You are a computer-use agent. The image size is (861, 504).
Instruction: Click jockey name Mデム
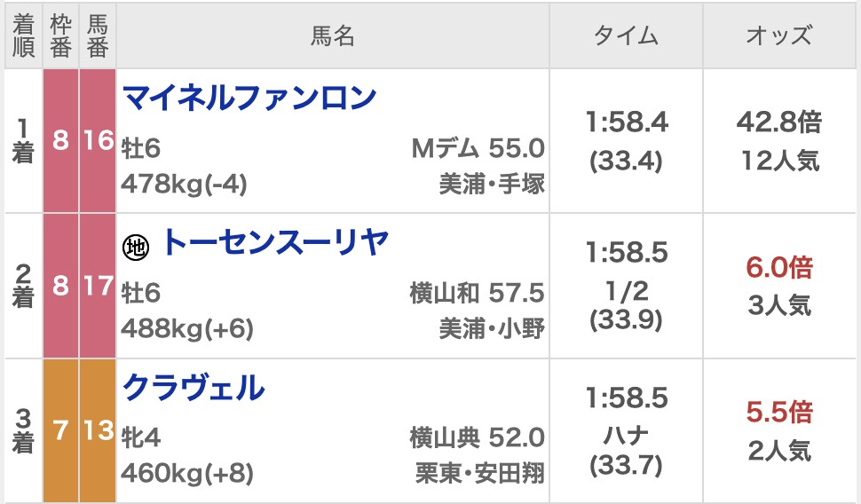(446, 148)
